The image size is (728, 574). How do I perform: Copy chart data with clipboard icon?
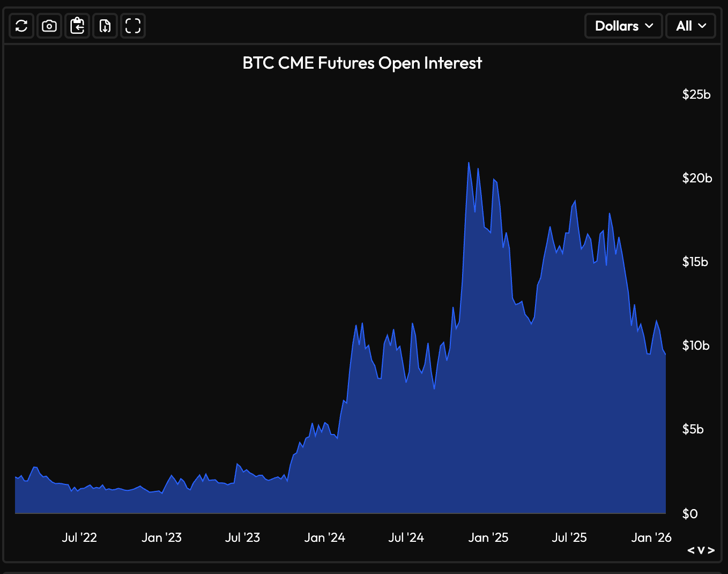pyautogui.click(x=77, y=26)
